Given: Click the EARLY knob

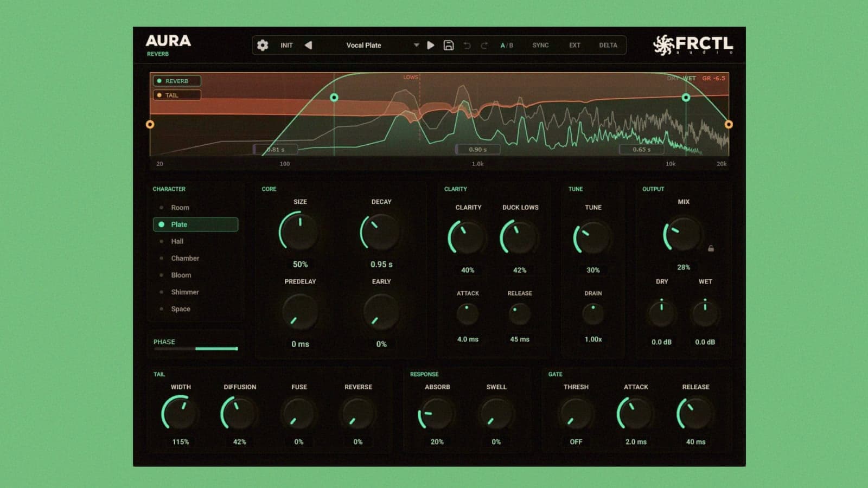Looking at the screenshot, I should coord(381,312).
